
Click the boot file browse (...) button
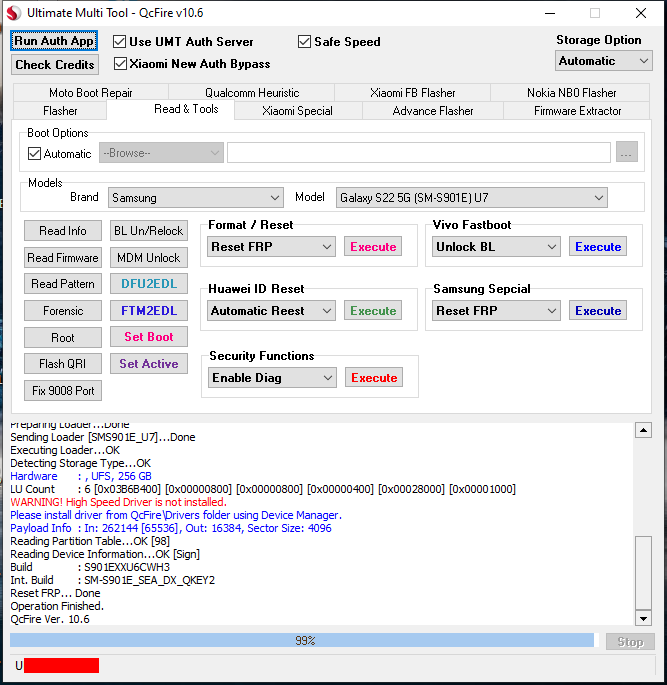point(627,152)
